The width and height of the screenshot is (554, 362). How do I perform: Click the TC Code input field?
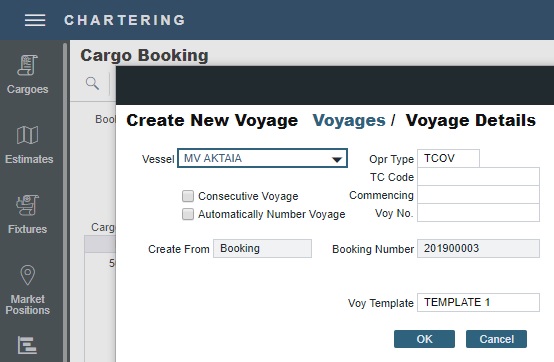coord(478,177)
